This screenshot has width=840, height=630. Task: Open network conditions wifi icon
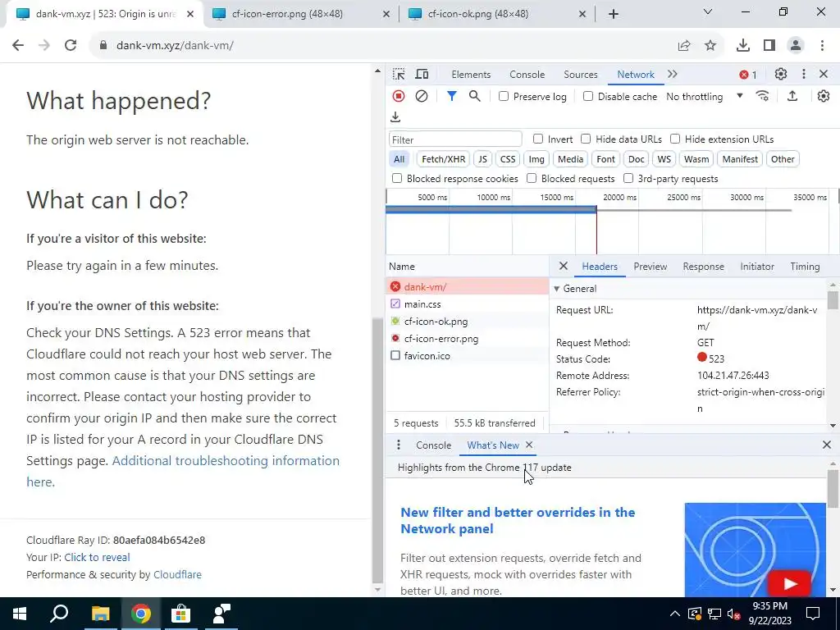tap(762, 96)
